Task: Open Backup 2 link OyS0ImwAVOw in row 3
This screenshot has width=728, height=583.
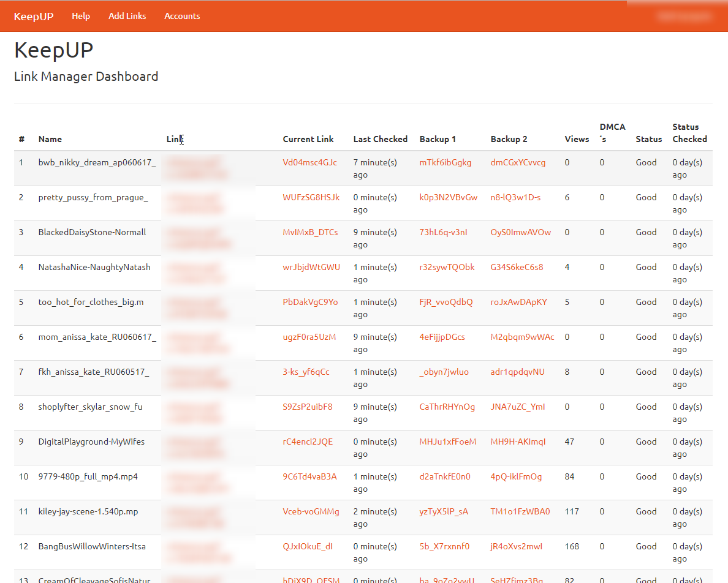Action: point(520,232)
